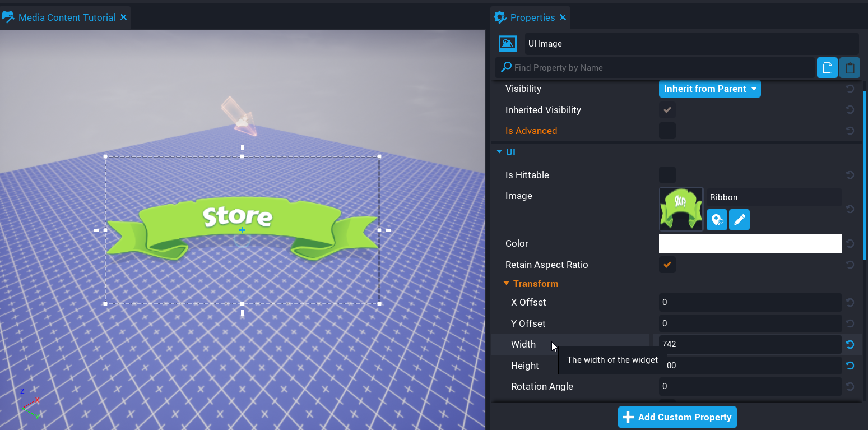Image resolution: width=868 pixels, height=430 pixels.
Task: Click the Find Property by Name search field
Action: (x=661, y=68)
